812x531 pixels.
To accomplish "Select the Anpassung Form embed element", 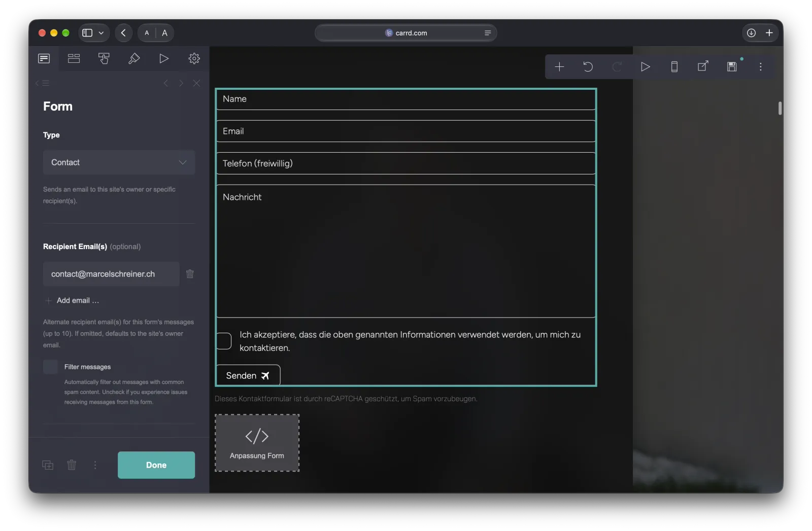I will (x=257, y=443).
